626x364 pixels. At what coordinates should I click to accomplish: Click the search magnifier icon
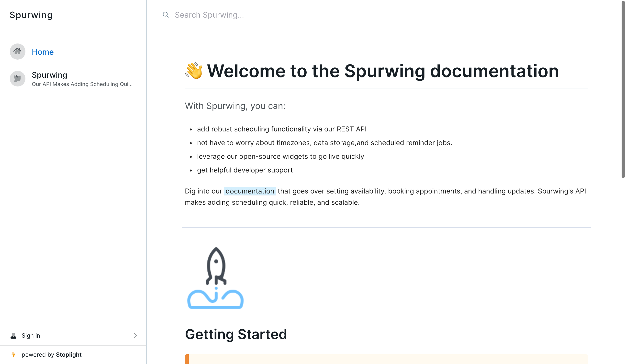(x=166, y=15)
